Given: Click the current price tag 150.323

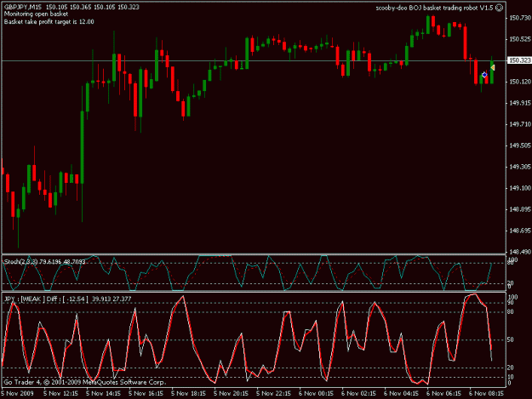Looking at the screenshot, I should coord(519,60).
